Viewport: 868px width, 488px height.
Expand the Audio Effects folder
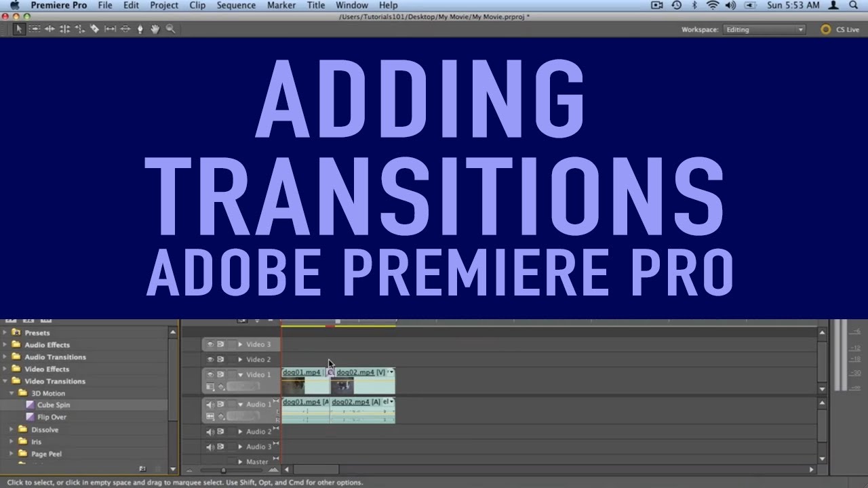pyautogui.click(x=5, y=345)
